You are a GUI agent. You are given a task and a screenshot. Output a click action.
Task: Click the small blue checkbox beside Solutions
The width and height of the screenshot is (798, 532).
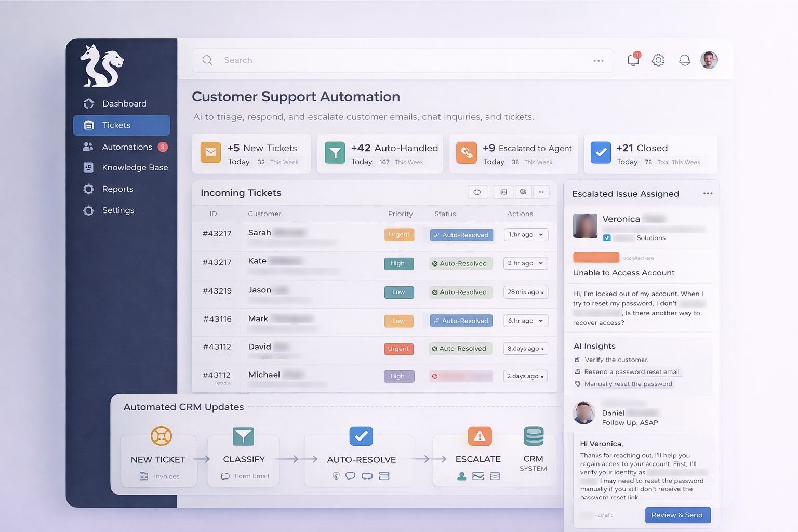(x=607, y=238)
